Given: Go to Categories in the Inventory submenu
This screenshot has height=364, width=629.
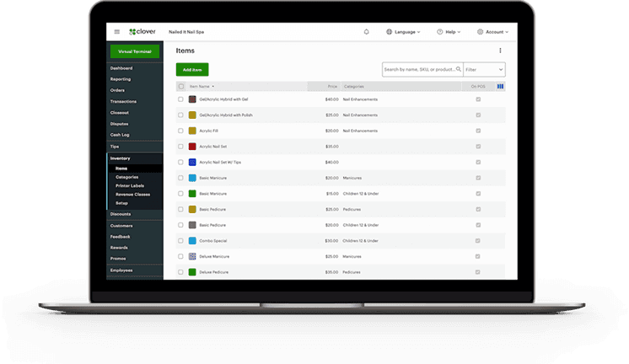Looking at the screenshot, I should tap(127, 177).
